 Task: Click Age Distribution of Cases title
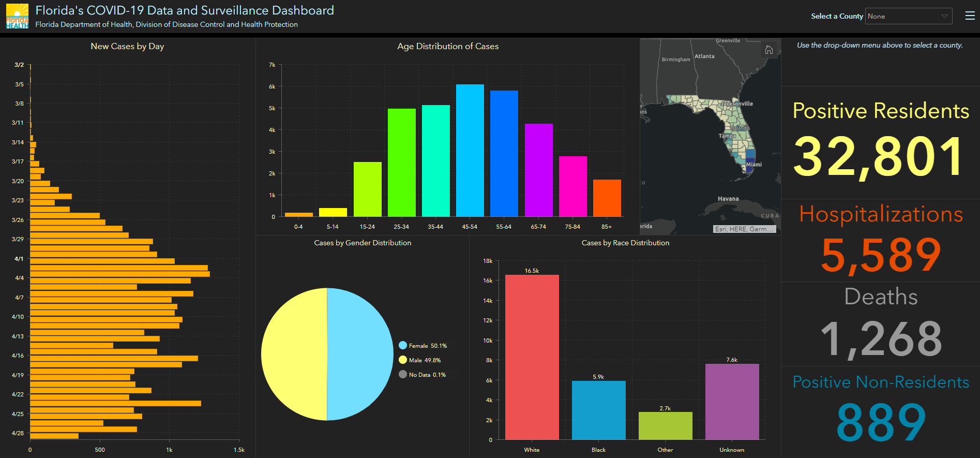coord(448,46)
